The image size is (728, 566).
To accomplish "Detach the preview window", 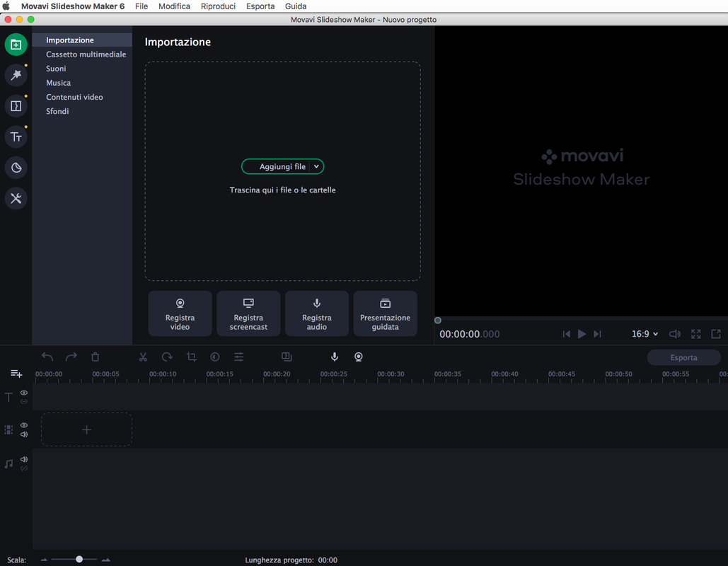I will tap(716, 334).
